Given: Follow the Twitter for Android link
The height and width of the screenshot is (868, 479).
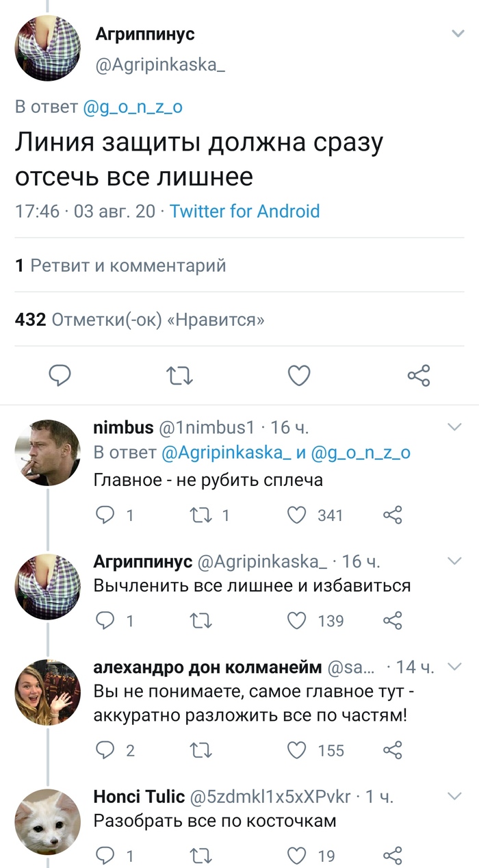Looking at the screenshot, I should pyautogui.click(x=244, y=211).
